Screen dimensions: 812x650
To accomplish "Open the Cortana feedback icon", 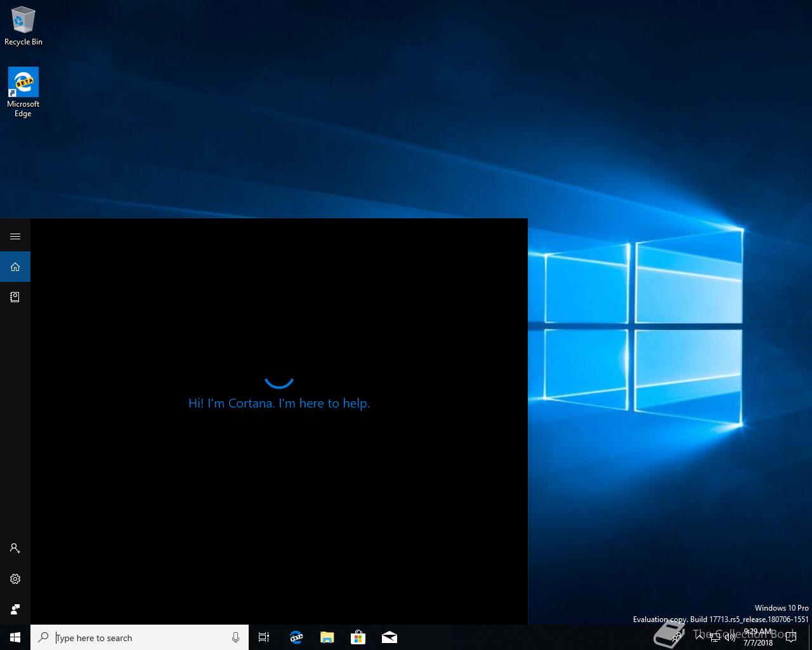I will point(15,609).
